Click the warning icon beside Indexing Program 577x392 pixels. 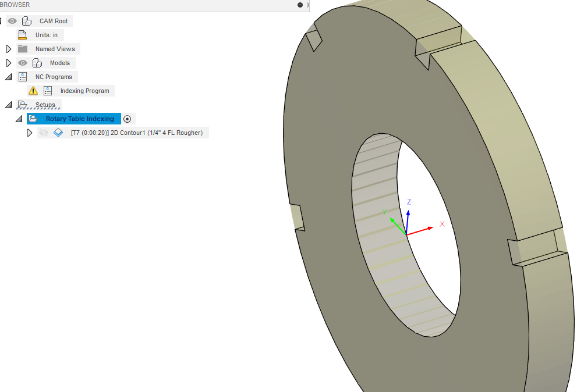(x=33, y=90)
